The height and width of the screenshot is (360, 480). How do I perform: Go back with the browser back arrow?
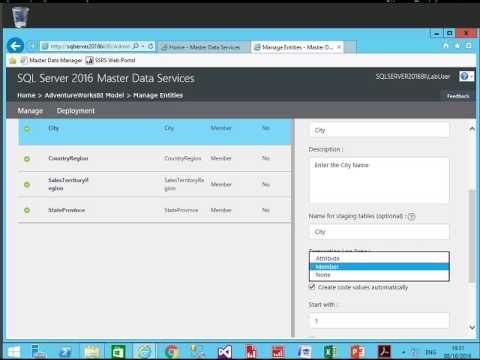pyautogui.click(x=15, y=46)
